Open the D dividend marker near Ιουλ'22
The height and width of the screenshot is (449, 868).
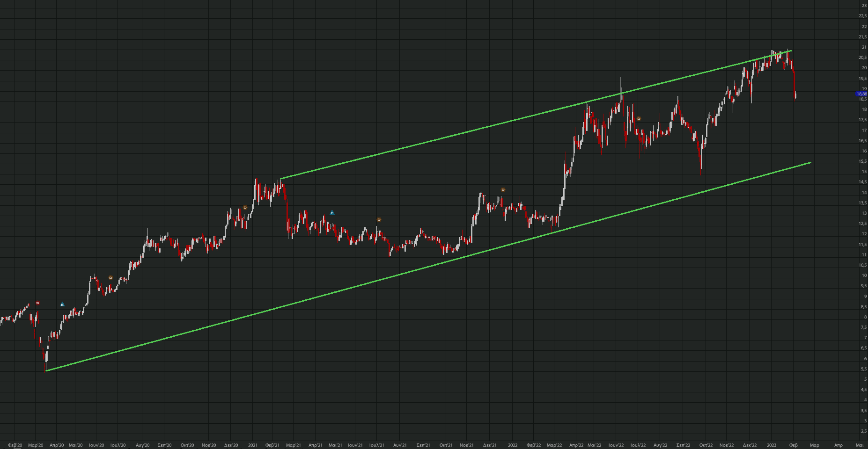coord(639,119)
